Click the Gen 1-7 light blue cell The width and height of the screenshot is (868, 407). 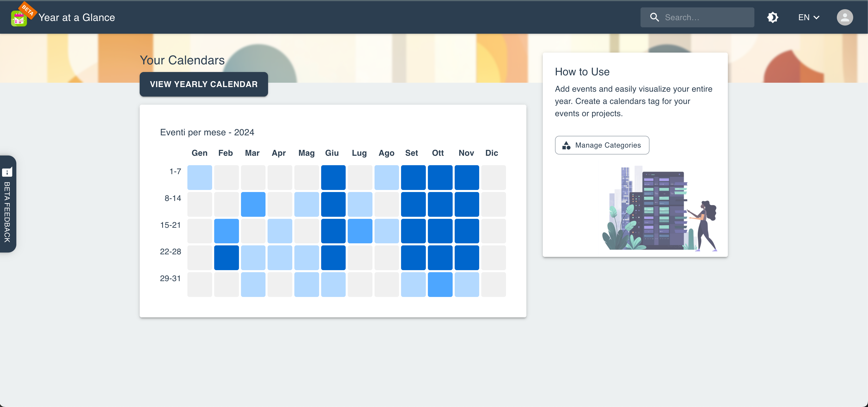point(199,177)
